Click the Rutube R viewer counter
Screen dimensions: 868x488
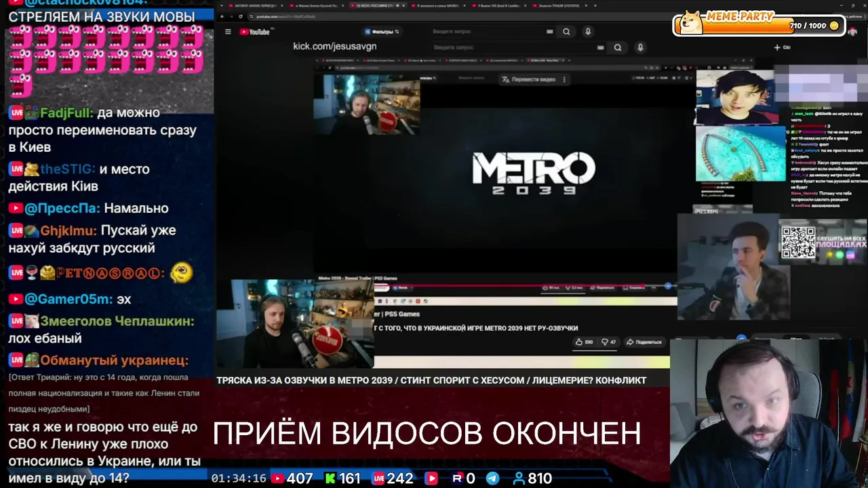tap(464, 479)
